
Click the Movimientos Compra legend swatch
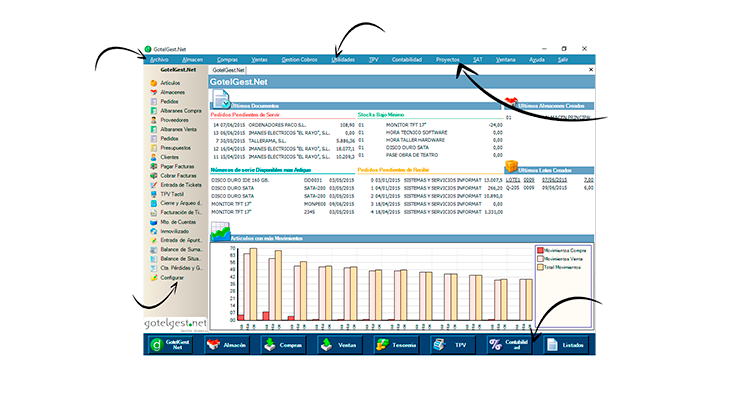(540, 251)
